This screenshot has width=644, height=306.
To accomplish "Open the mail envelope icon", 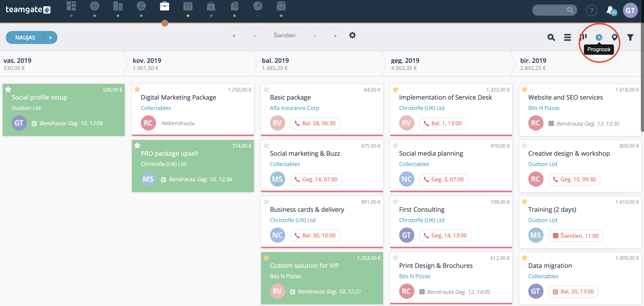I will (x=281, y=6).
